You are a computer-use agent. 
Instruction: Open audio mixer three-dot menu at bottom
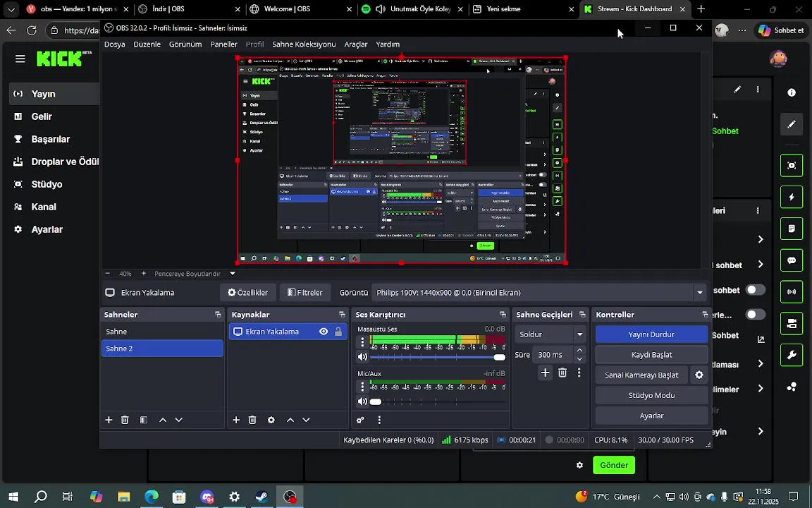(x=379, y=420)
